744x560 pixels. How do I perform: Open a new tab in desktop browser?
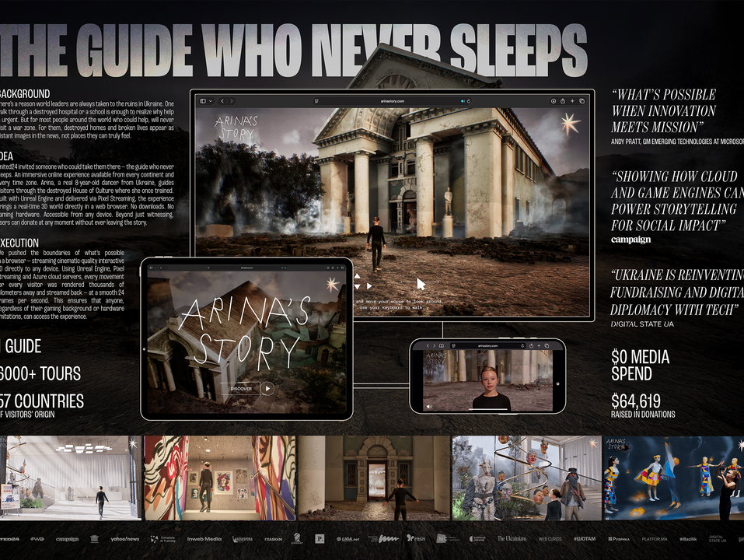click(x=572, y=101)
